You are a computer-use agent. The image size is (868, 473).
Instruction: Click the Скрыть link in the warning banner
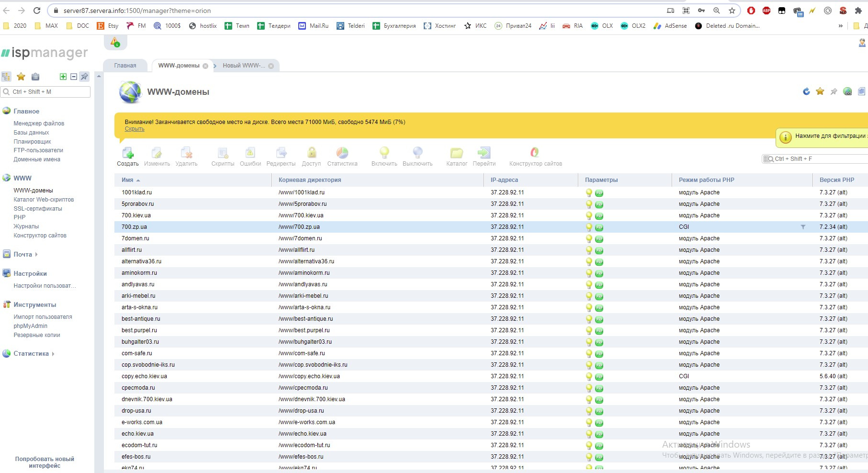pyautogui.click(x=135, y=129)
